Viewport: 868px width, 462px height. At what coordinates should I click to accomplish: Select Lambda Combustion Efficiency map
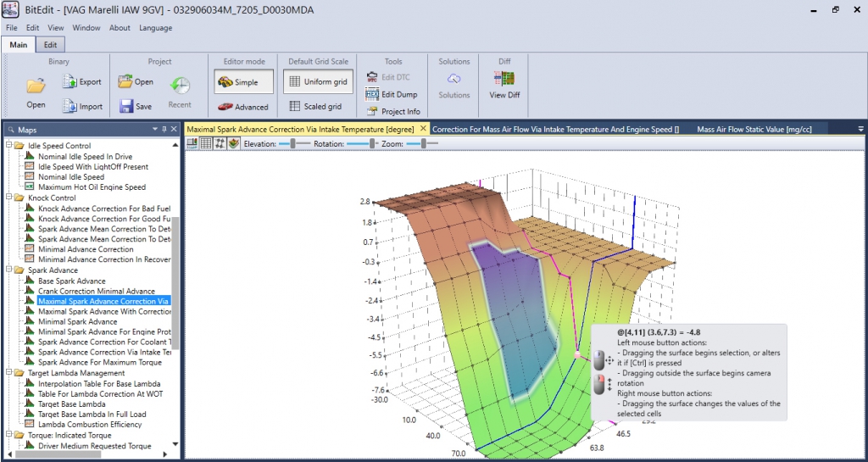click(90, 425)
